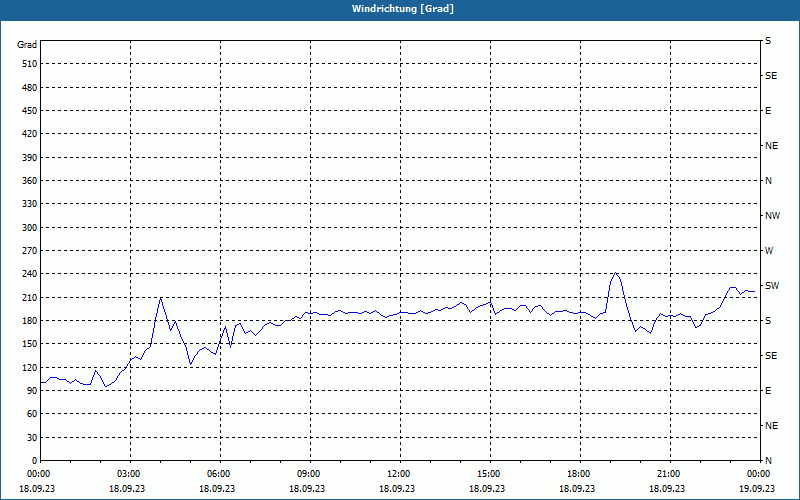Click the 510 value on degree axis
This screenshot has height=500, width=800.
point(30,64)
